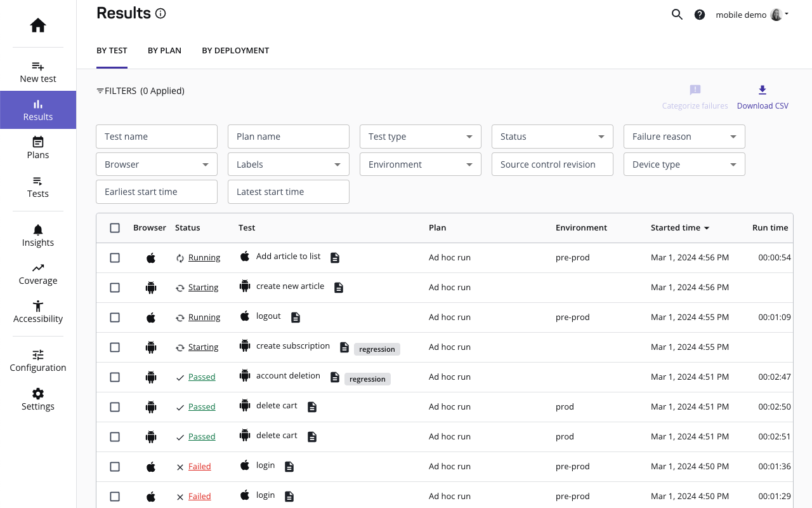Open document icon for account deletion

click(x=335, y=377)
